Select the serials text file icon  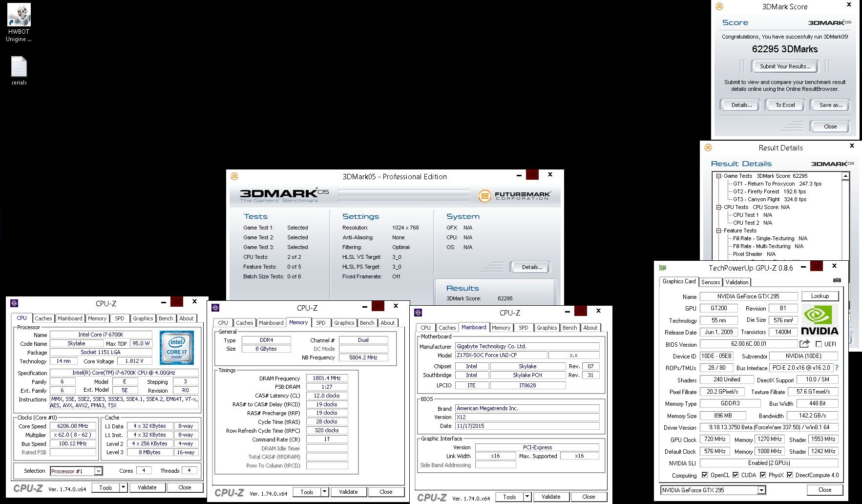point(19,71)
